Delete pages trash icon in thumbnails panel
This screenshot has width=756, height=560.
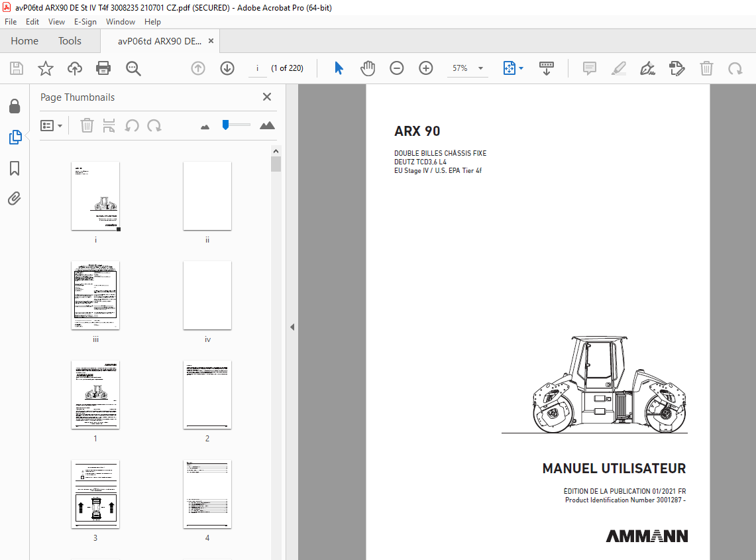tap(87, 126)
